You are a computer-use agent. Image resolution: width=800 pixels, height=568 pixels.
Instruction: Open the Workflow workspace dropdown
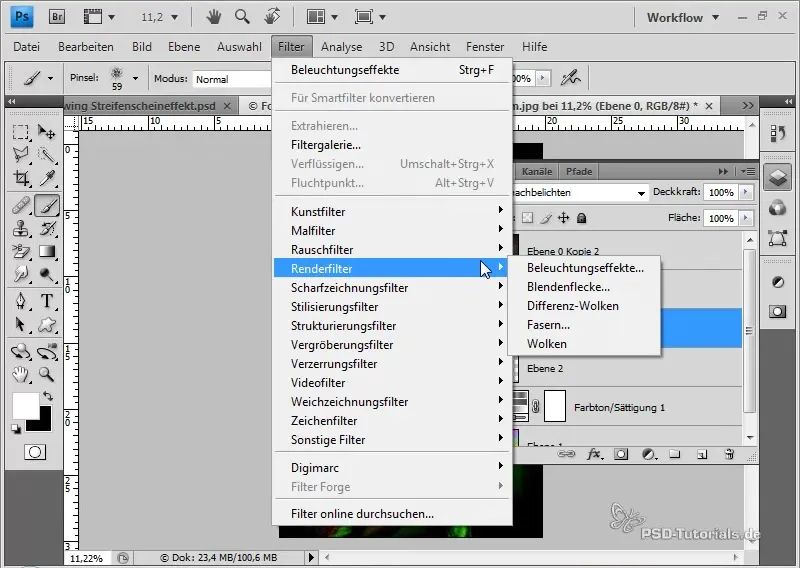[x=683, y=17]
